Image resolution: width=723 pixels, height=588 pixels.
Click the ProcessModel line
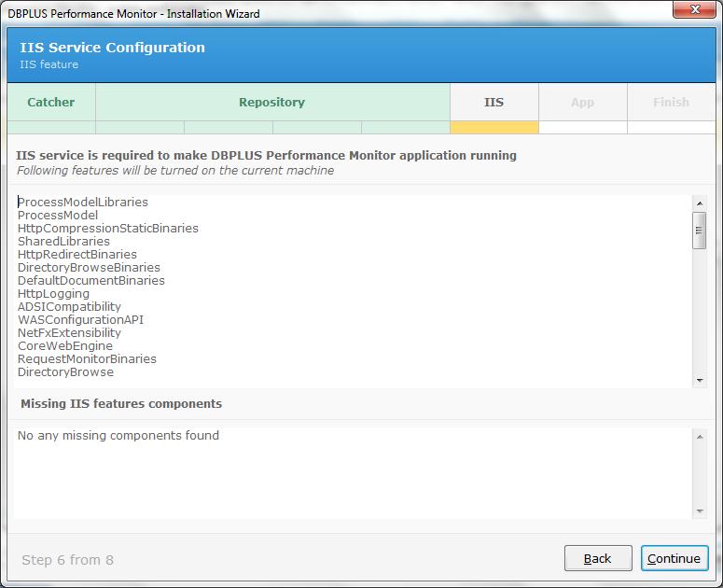click(x=58, y=215)
